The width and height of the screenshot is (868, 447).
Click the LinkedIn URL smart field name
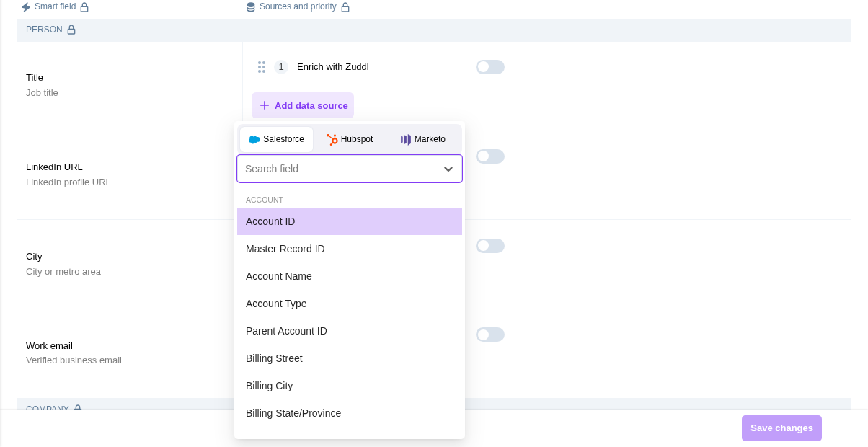pos(54,167)
